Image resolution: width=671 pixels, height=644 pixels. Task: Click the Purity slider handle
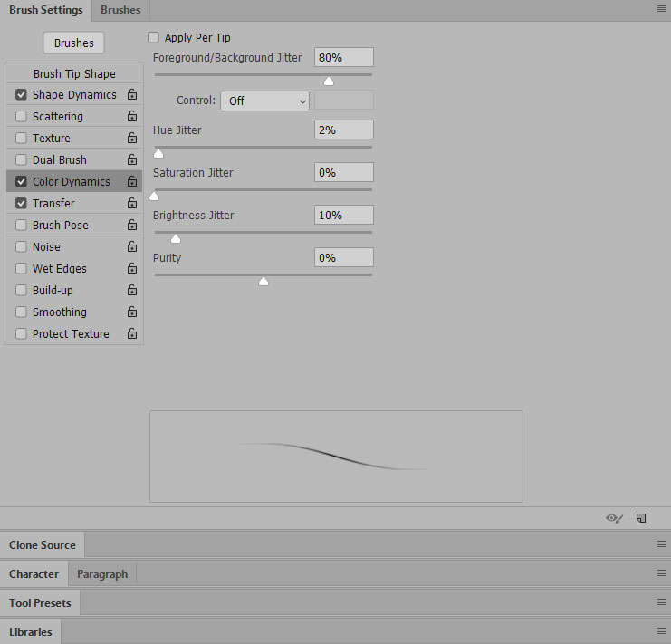[264, 281]
